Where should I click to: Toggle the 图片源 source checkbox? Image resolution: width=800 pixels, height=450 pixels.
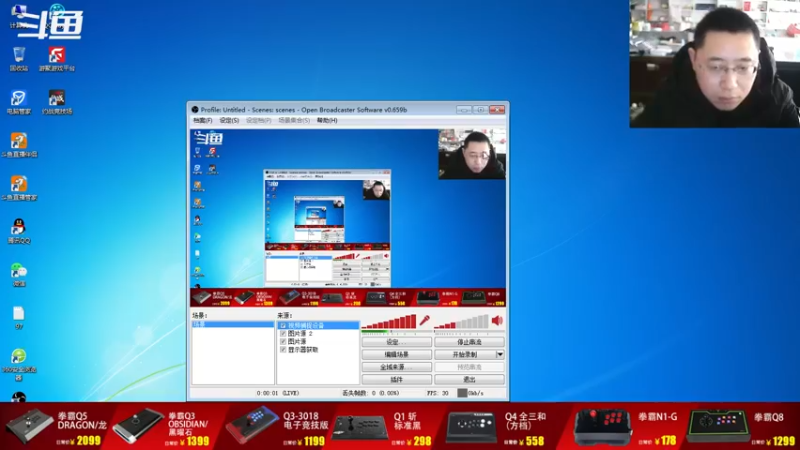pos(283,341)
